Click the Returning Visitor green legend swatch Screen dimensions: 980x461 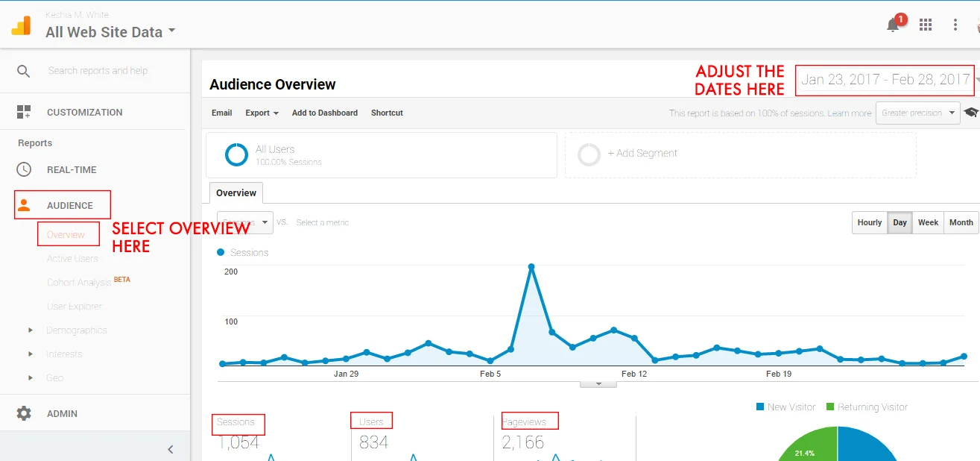[829, 407]
